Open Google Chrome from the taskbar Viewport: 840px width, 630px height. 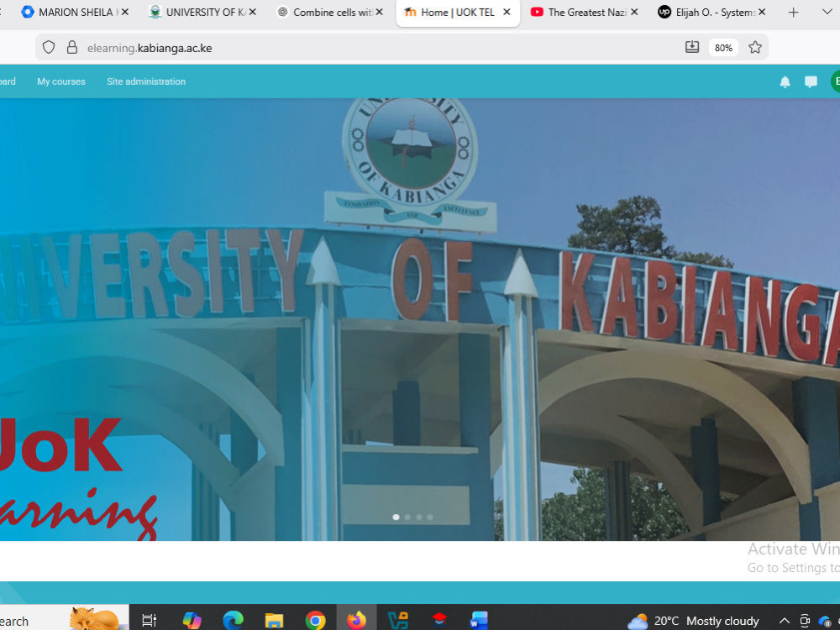315,621
